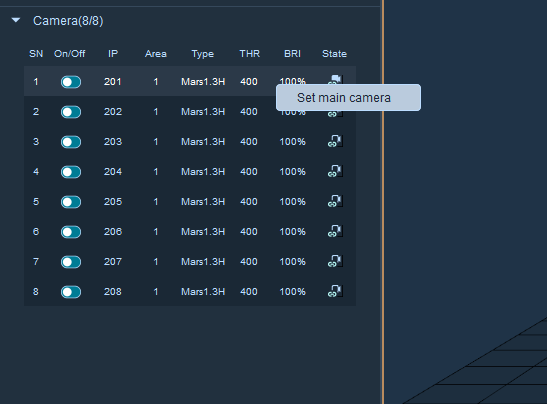The width and height of the screenshot is (547, 404).
Task: Switch off camera 5 toggle
Action: [x=71, y=202]
